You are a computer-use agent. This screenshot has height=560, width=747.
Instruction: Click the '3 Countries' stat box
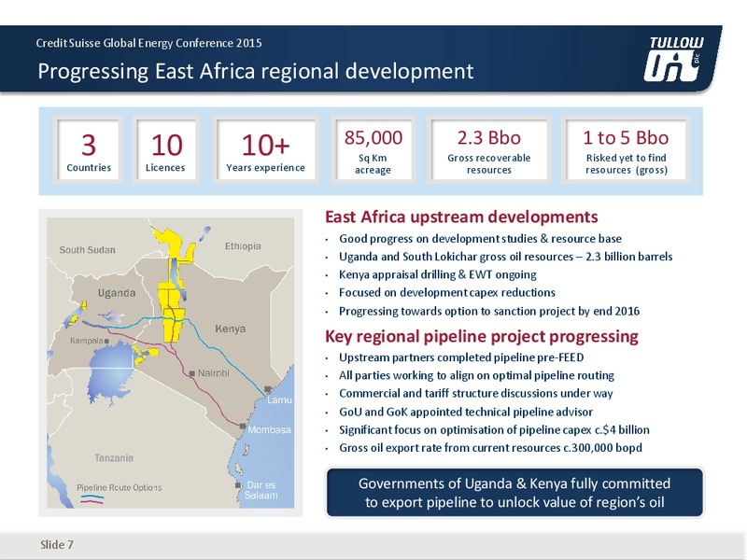(x=88, y=150)
